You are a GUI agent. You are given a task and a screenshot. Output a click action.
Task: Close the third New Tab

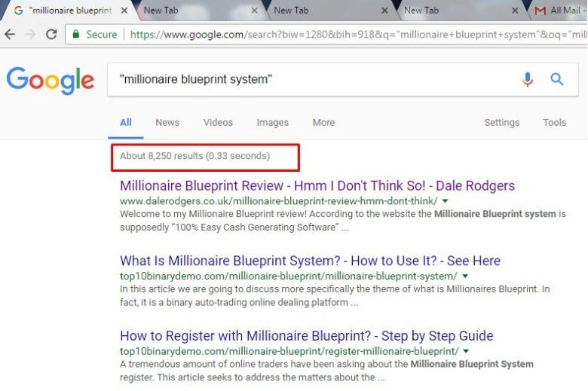515,11
